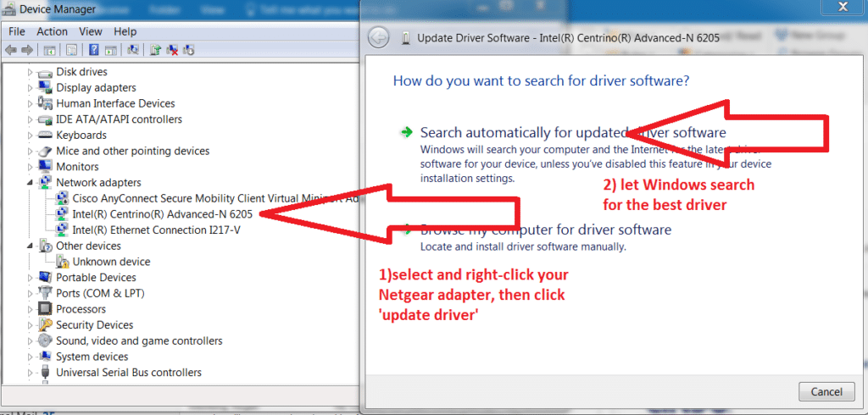Expand the Monitors node

(31, 167)
